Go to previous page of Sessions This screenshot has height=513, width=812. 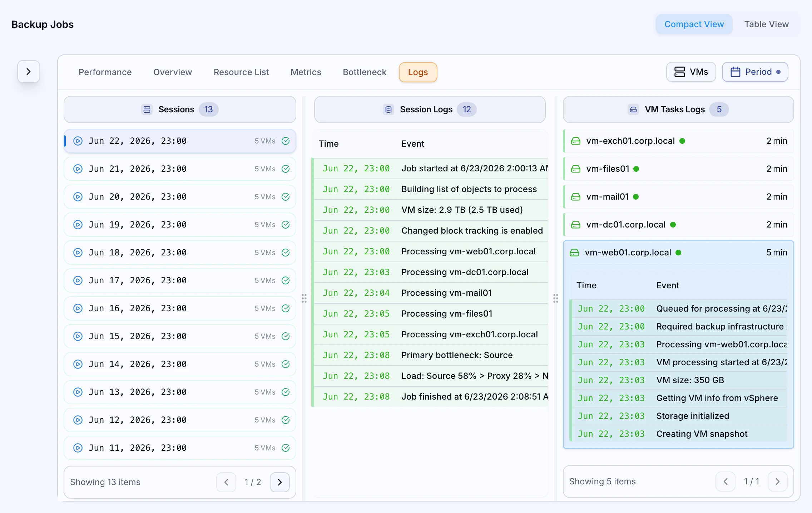[x=226, y=482]
